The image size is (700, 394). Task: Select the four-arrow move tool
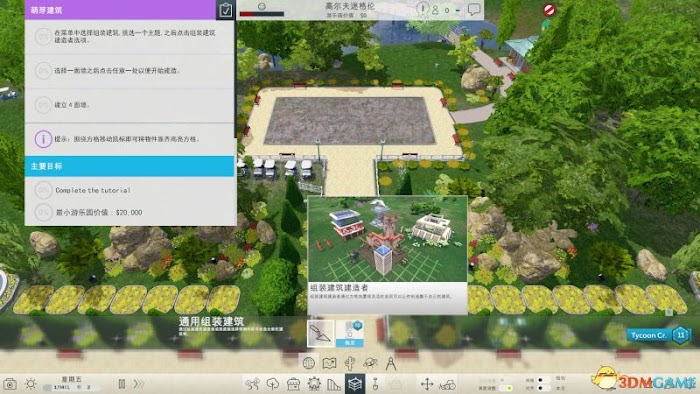427,384
